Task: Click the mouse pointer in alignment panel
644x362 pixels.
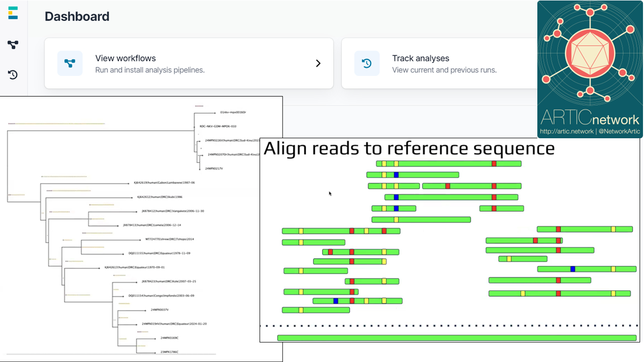Action: coord(330,194)
